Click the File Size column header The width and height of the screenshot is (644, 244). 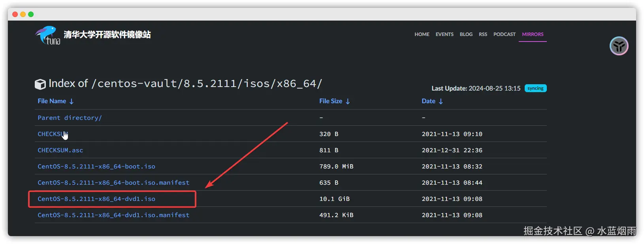click(331, 101)
